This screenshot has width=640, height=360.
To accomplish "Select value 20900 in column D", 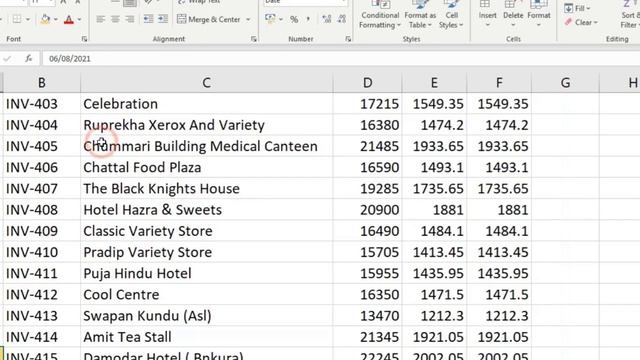I will [x=367, y=210].
